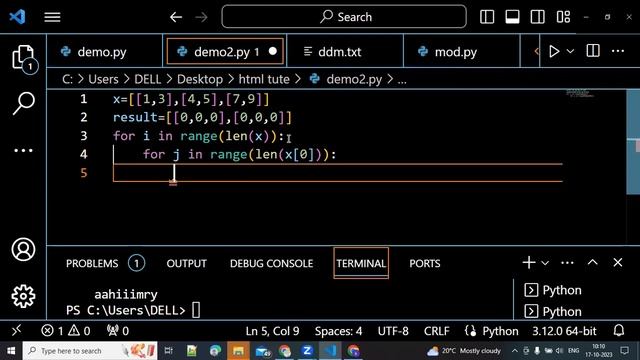This screenshot has width=640, height=360.
Task: Click line 1 with x list assignment
Action: point(191,99)
